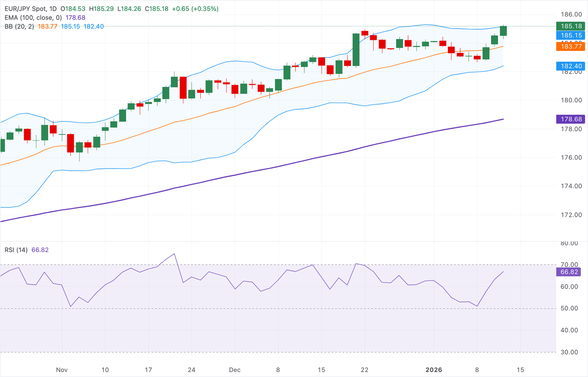Image resolution: width=588 pixels, height=377 pixels.
Task: Click the O184.53 open value in the legend
Action: (73, 8)
